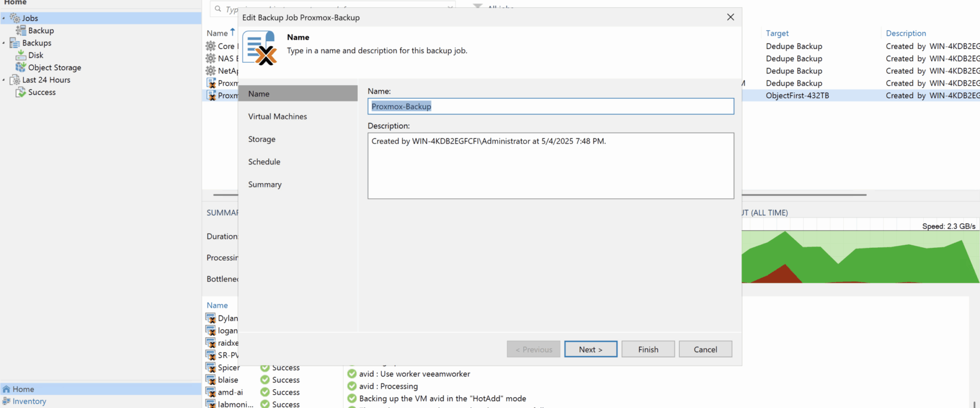Cancel the Edit Backup Job dialog
The height and width of the screenshot is (408, 980).
(705, 349)
